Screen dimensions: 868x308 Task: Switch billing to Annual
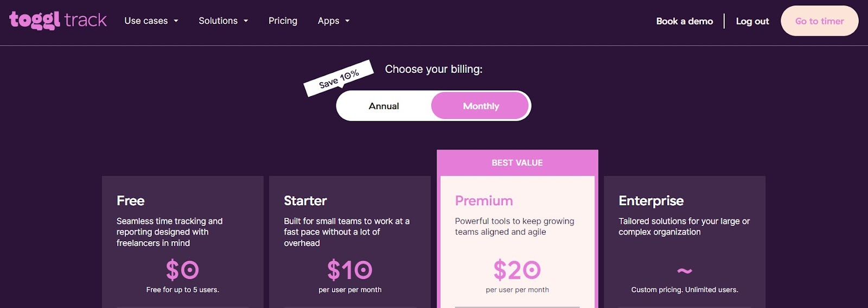pos(384,106)
